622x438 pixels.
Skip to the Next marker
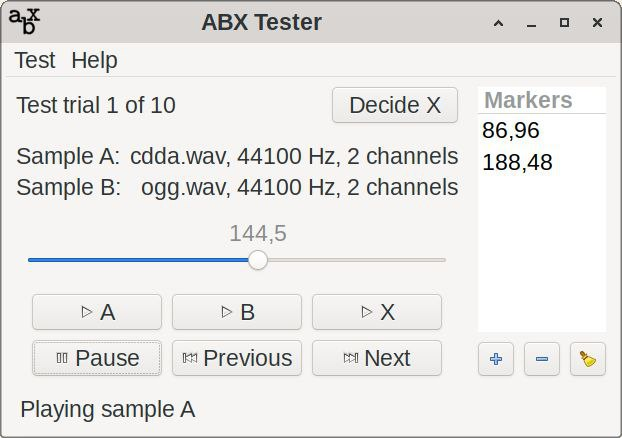[377, 358]
